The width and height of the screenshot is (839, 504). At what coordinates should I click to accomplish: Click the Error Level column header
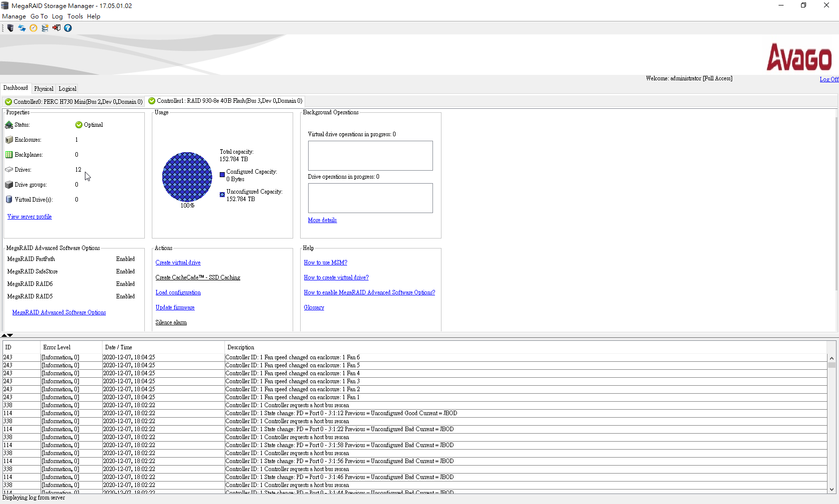click(x=57, y=347)
